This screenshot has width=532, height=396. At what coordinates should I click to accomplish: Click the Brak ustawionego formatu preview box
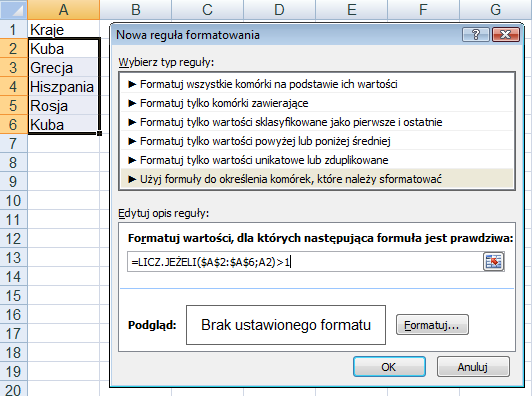286,325
